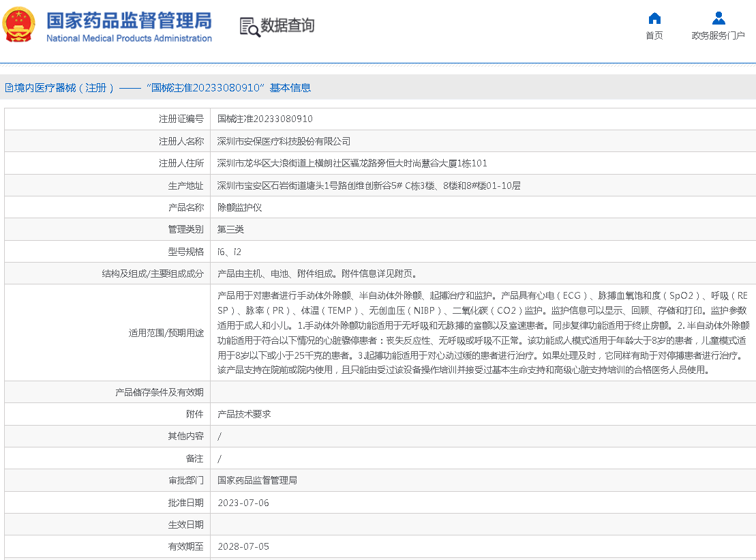Screen dimensions: 756x560
Task: Open the 首页 text link
Action: pyautogui.click(x=654, y=36)
